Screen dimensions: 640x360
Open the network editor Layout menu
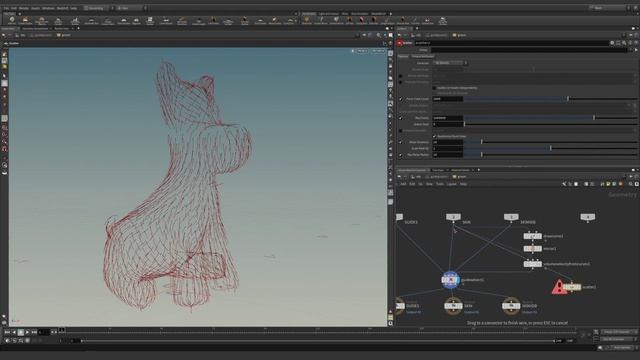(x=451, y=184)
